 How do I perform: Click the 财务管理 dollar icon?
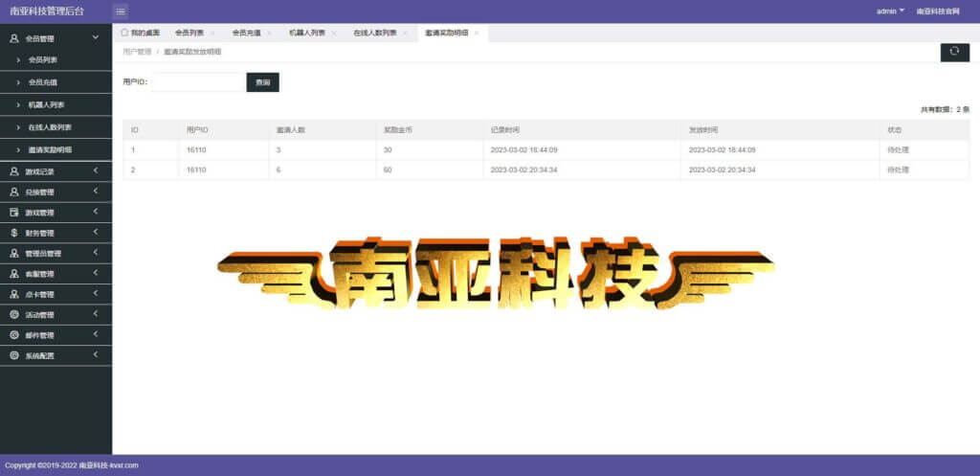tap(13, 233)
